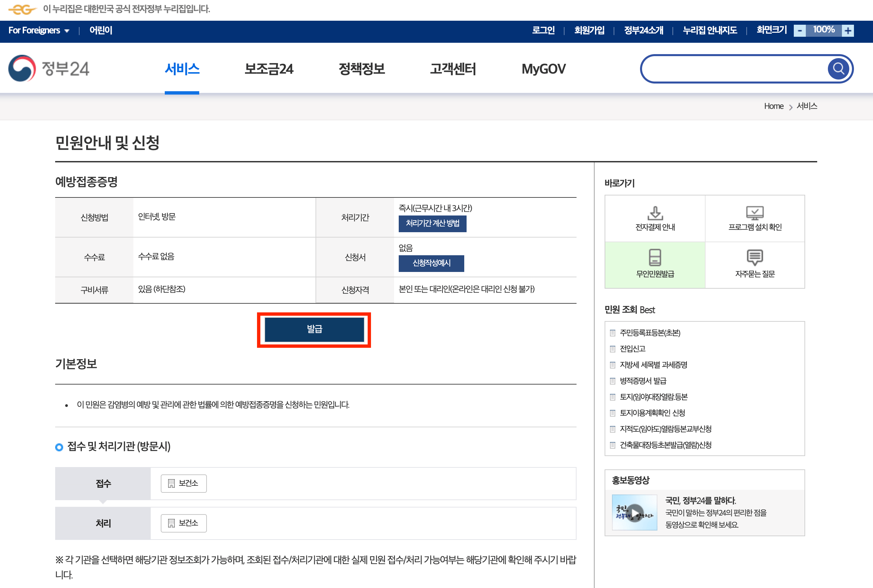The height and width of the screenshot is (588, 873).
Task: Open the 전자결제 안내 download icon
Action: click(655, 213)
